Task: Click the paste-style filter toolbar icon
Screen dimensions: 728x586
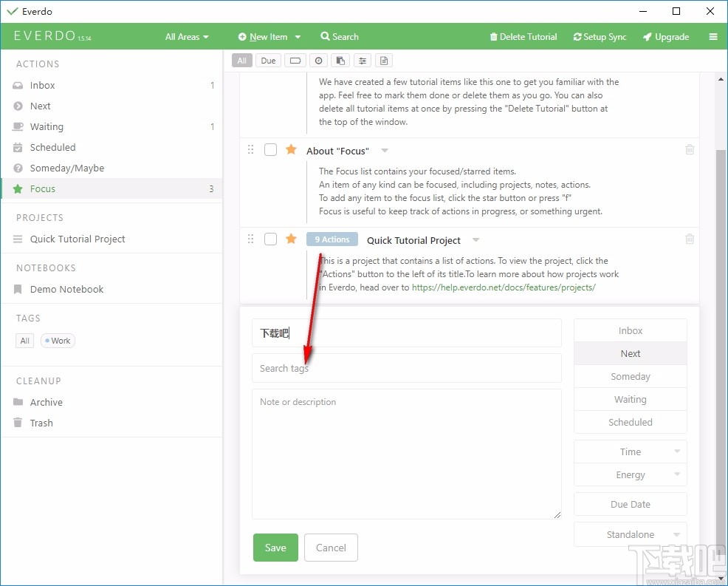Action: 340,61
